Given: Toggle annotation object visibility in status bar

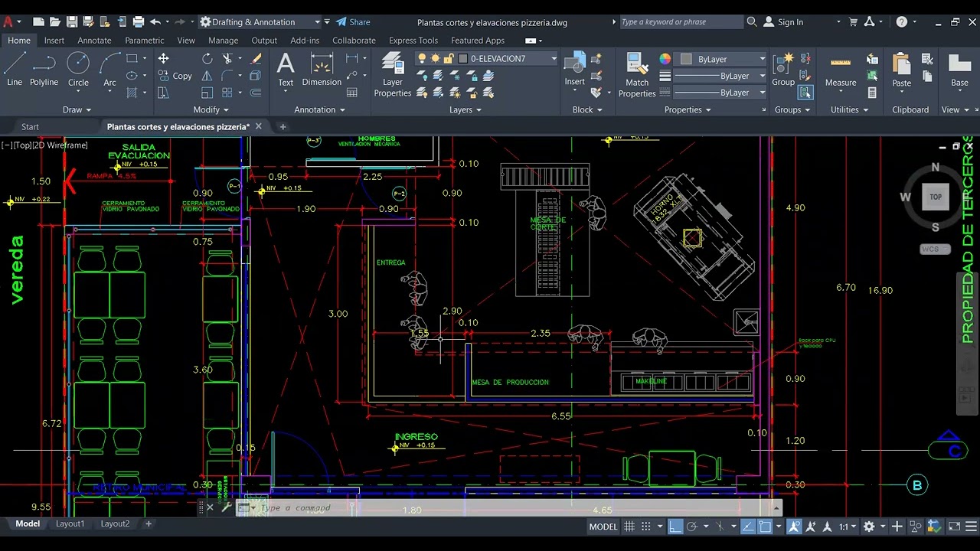Looking at the screenshot, I should pyautogui.click(x=794, y=527).
